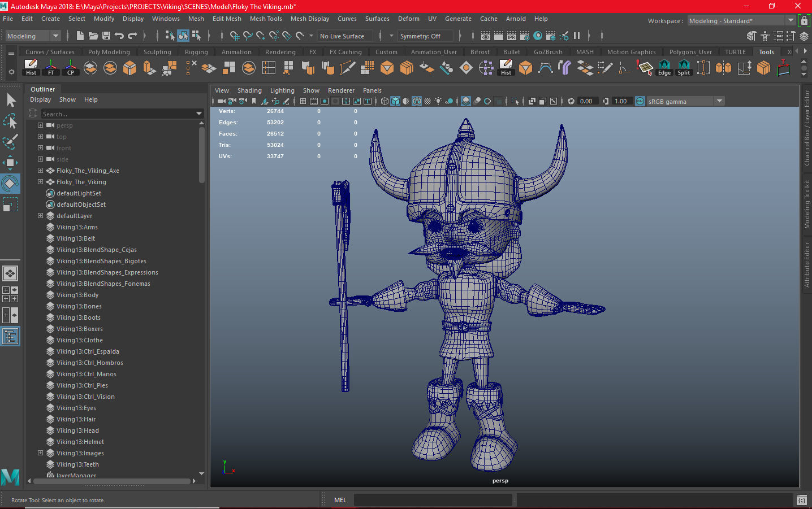Toggle the viewport Grid display icon

(x=303, y=101)
